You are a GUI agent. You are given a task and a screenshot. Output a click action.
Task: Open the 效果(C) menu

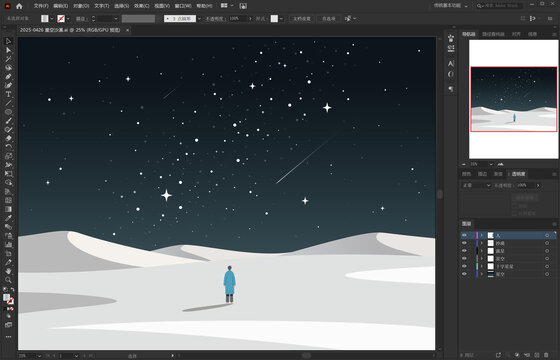pyautogui.click(x=142, y=6)
